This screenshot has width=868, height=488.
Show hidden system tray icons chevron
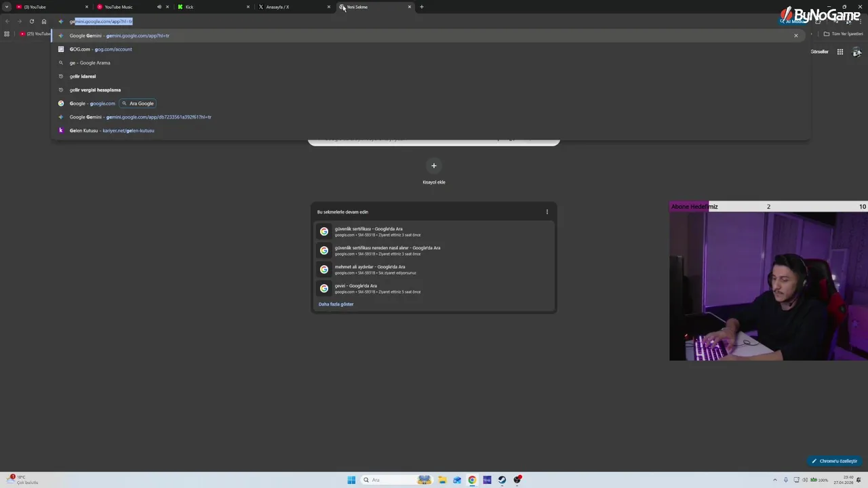click(775, 480)
